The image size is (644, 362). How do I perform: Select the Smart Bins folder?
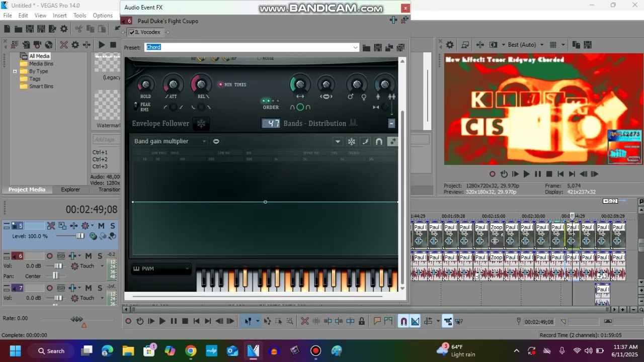coord(41,86)
